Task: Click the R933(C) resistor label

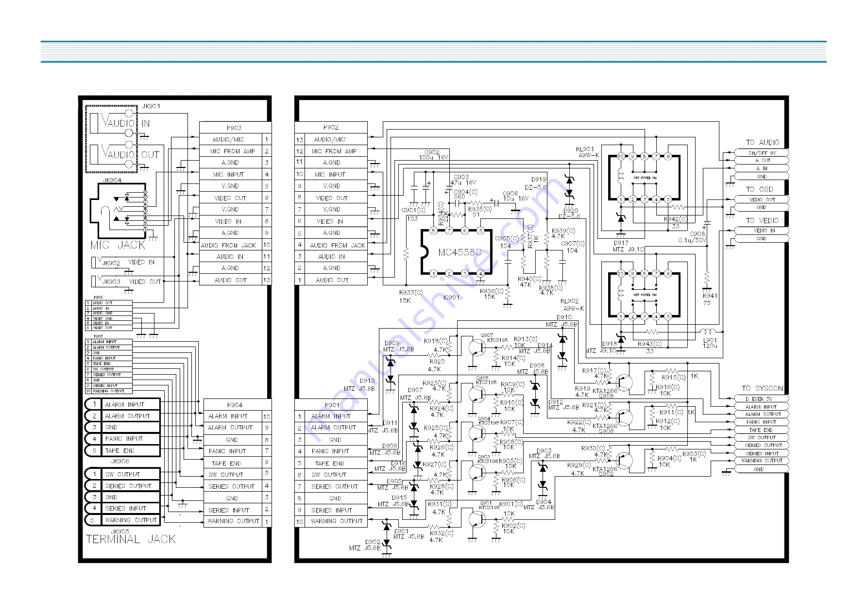Action: coord(411,293)
